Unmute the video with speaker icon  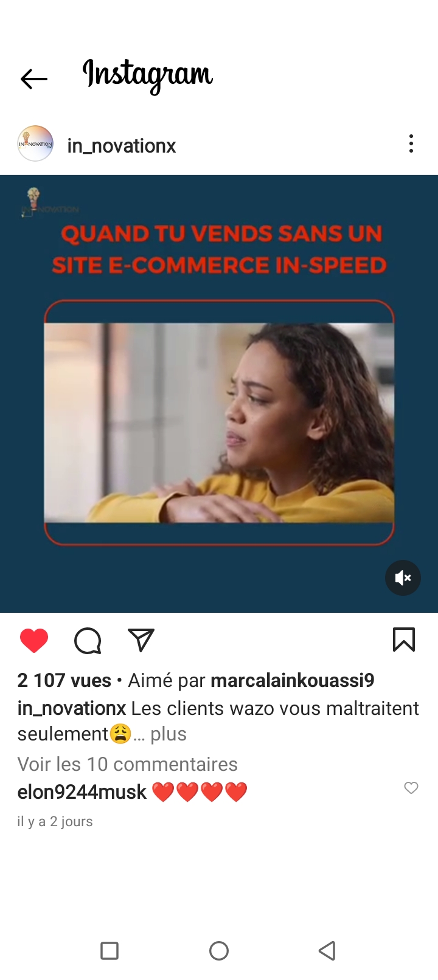coord(403,578)
